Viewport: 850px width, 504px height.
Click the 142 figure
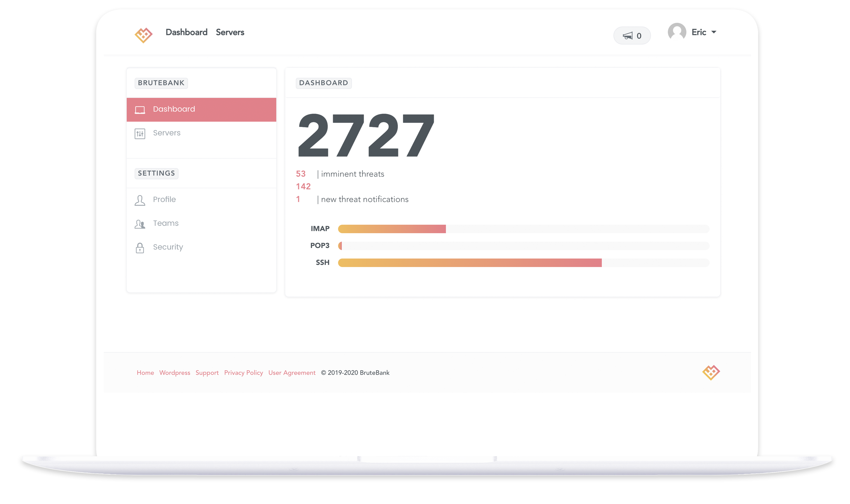click(303, 187)
